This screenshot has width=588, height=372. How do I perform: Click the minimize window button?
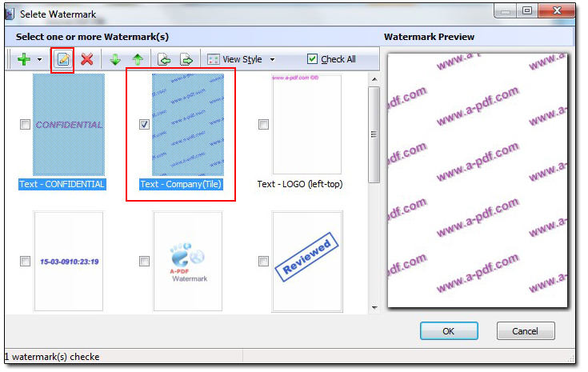[x=506, y=11]
